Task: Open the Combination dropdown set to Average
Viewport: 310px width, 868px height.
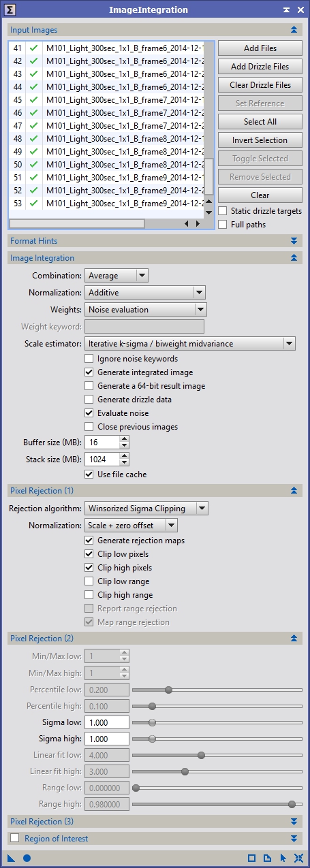Action: (117, 276)
